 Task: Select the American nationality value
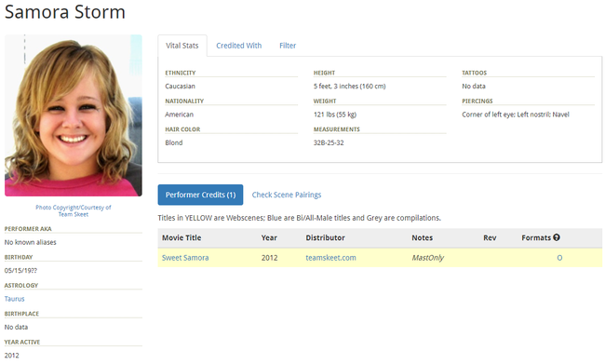click(x=179, y=115)
